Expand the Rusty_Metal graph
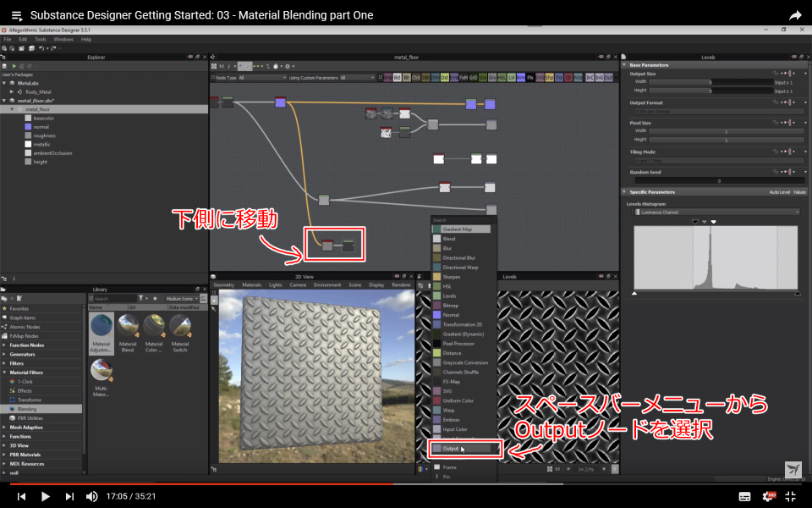This screenshot has width=812, height=508. click(12, 91)
